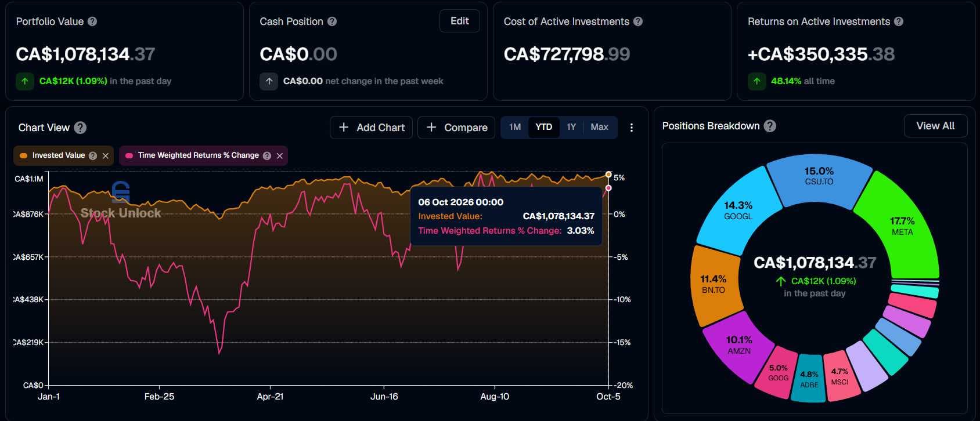The image size is (980, 421).
Task: Click the +CA$350,335.38 returns amount
Action: (821, 54)
